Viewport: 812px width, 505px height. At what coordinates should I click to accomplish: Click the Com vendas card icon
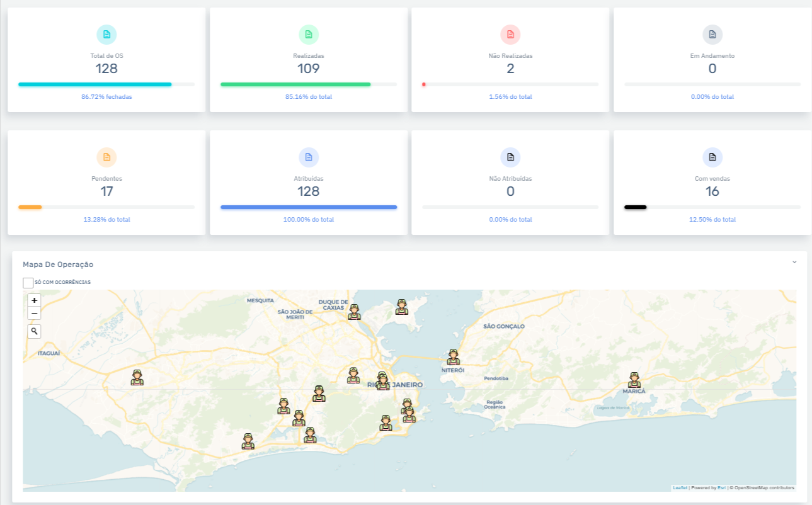pyautogui.click(x=712, y=157)
